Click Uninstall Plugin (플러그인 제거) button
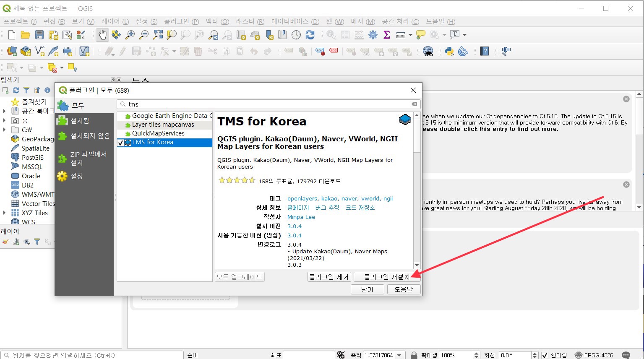The width and height of the screenshot is (644, 359). 329,277
